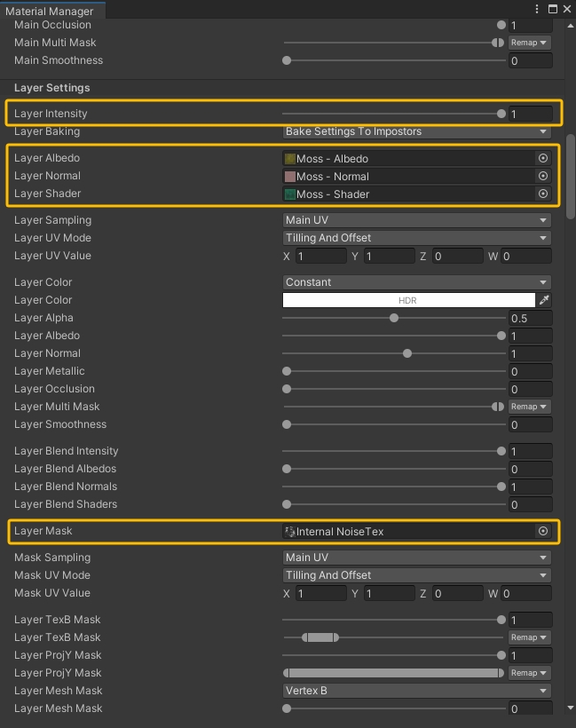
Task: Click the Layer Blend Normals value field
Action: pyautogui.click(x=531, y=487)
